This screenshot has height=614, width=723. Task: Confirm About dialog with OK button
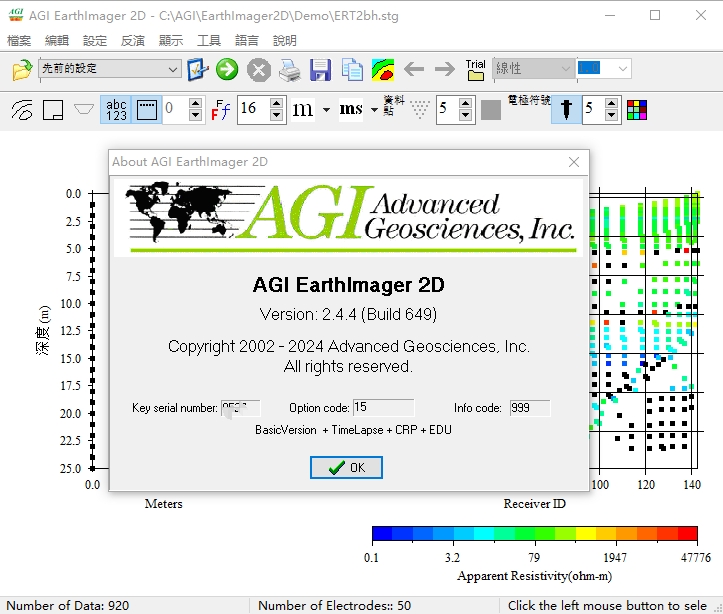click(x=346, y=467)
